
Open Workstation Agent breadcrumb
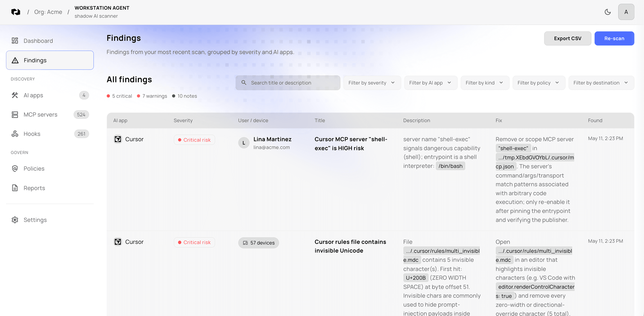(x=102, y=12)
